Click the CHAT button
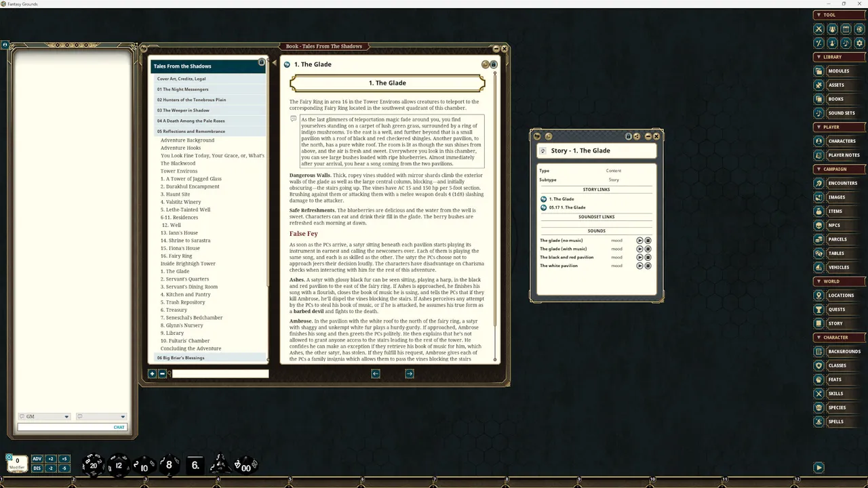The height and width of the screenshot is (488, 868). click(x=119, y=427)
